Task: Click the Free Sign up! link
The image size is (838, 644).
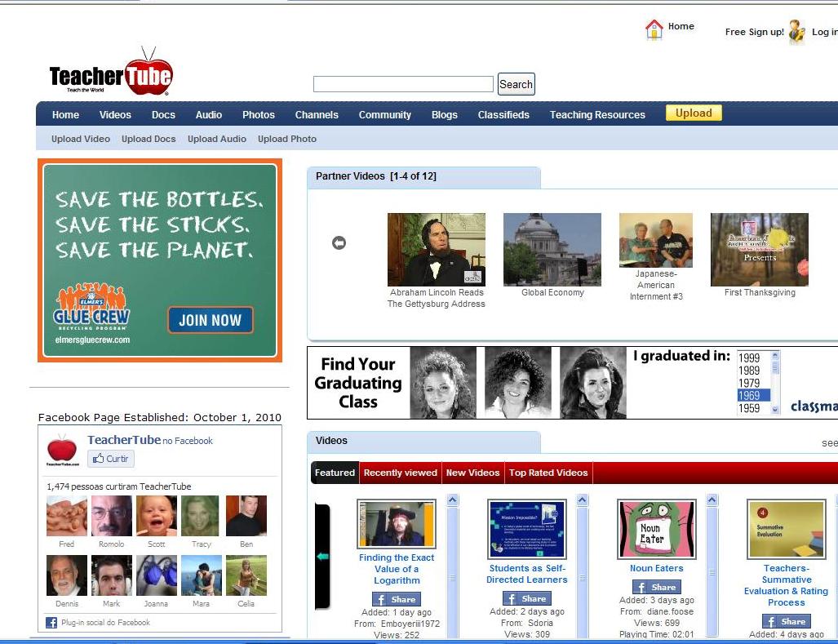Action: click(755, 32)
